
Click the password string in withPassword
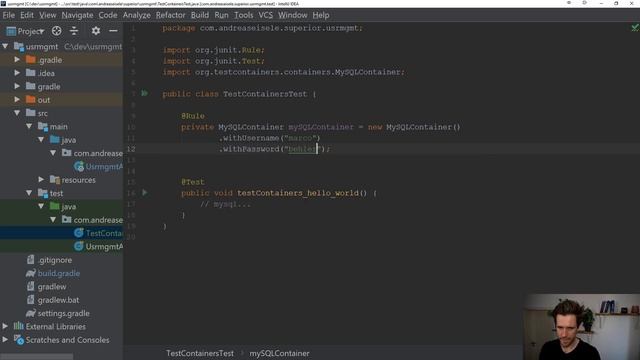[302, 149]
